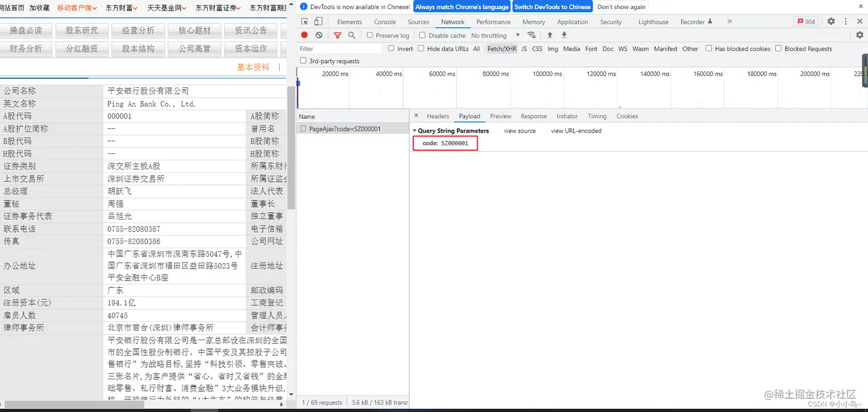This screenshot has height=412, width=868.
Task: Show All resource types filter
Action: (x=476, y=49)
